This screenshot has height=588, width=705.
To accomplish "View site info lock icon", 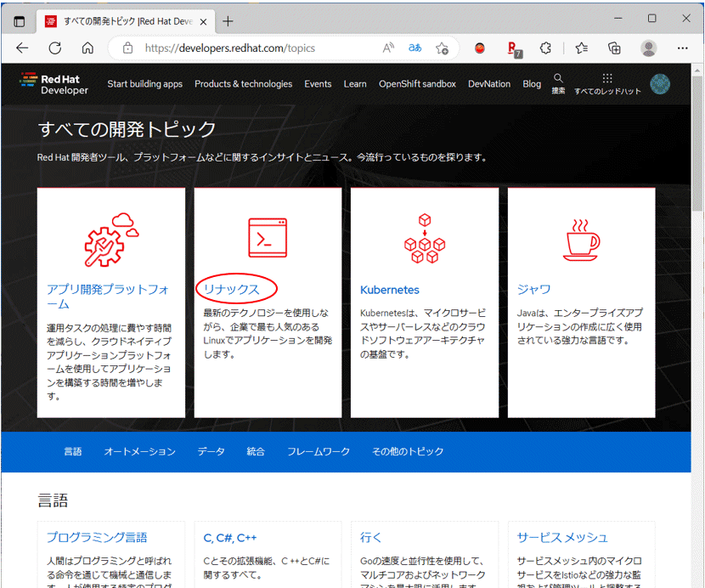I will 127,48.
